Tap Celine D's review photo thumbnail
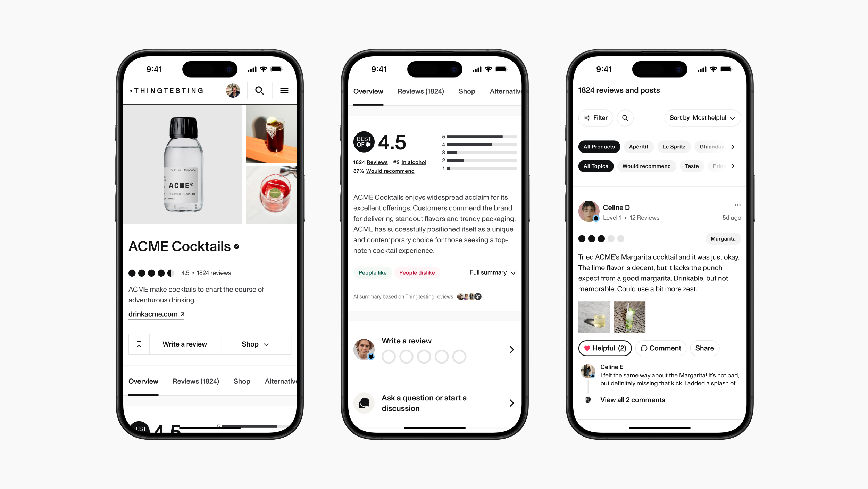Viewport: 868px width, 489px height. 593,317
